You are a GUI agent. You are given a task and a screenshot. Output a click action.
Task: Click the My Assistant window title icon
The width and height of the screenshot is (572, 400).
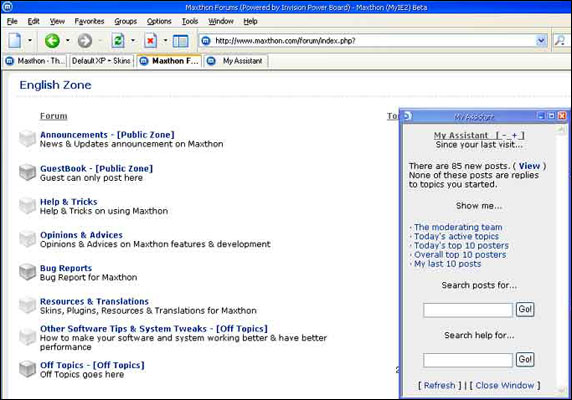point(407,116)
